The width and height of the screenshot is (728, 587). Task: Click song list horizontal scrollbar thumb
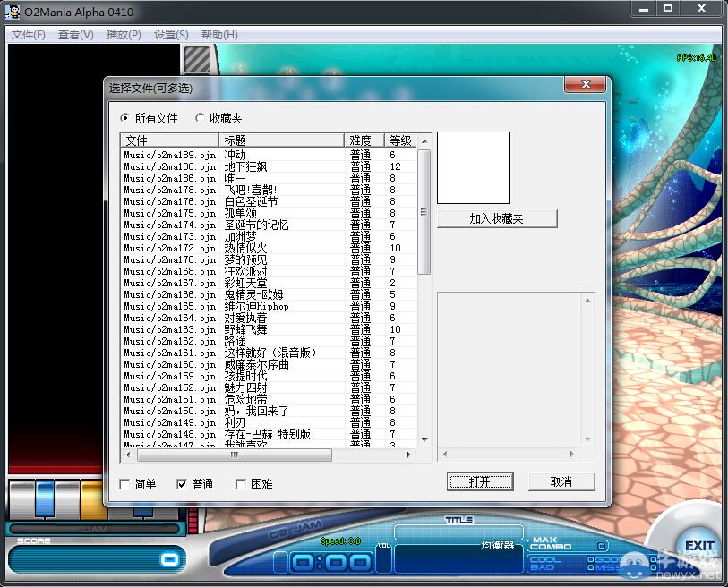tap(235, 455)
